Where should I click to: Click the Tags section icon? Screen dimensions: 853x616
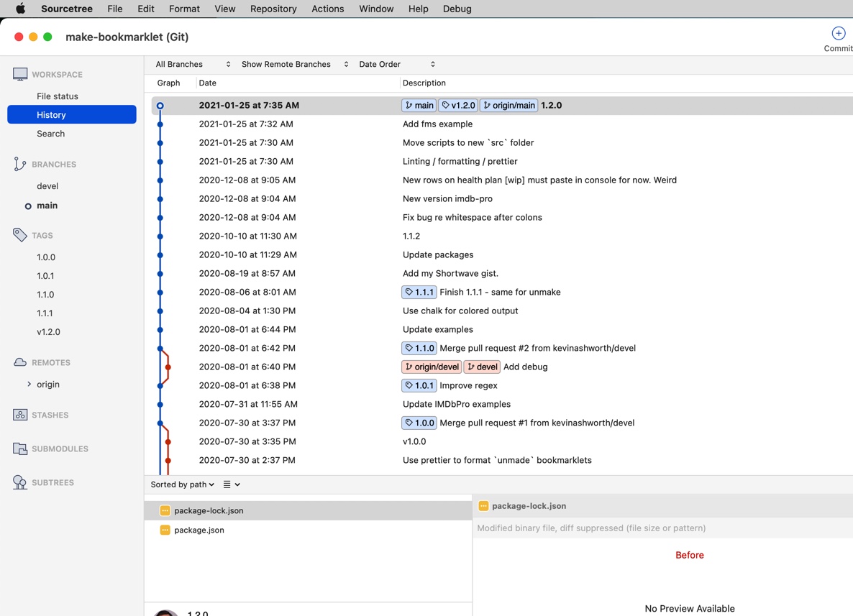[19, 234]
